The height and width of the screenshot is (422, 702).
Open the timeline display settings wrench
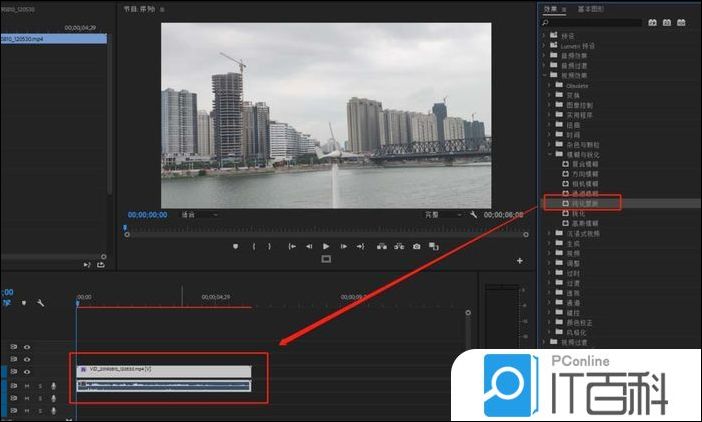pyautogui.click(x=40, y=303)
